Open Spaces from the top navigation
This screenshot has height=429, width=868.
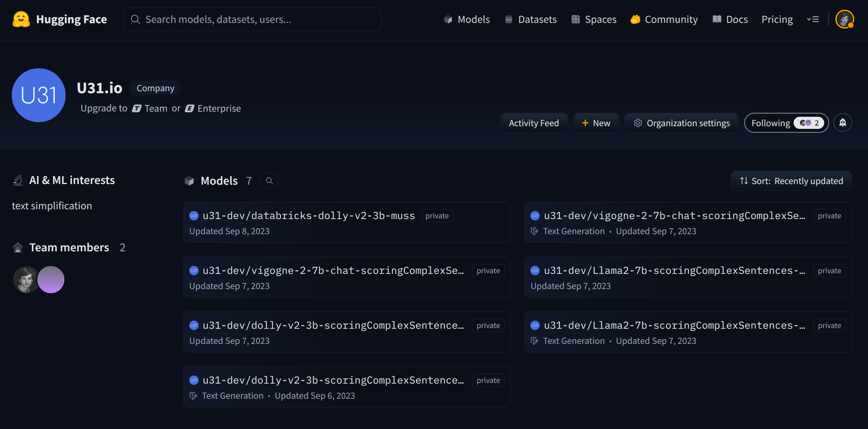(x=594, y=20)
